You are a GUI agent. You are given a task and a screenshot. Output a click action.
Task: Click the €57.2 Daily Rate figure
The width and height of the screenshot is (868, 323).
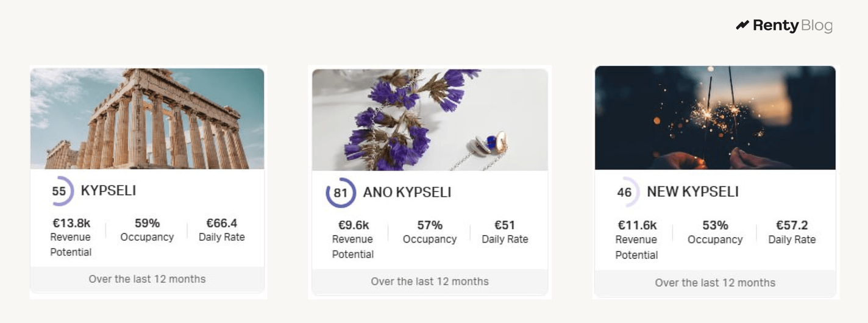click(792, 226)
